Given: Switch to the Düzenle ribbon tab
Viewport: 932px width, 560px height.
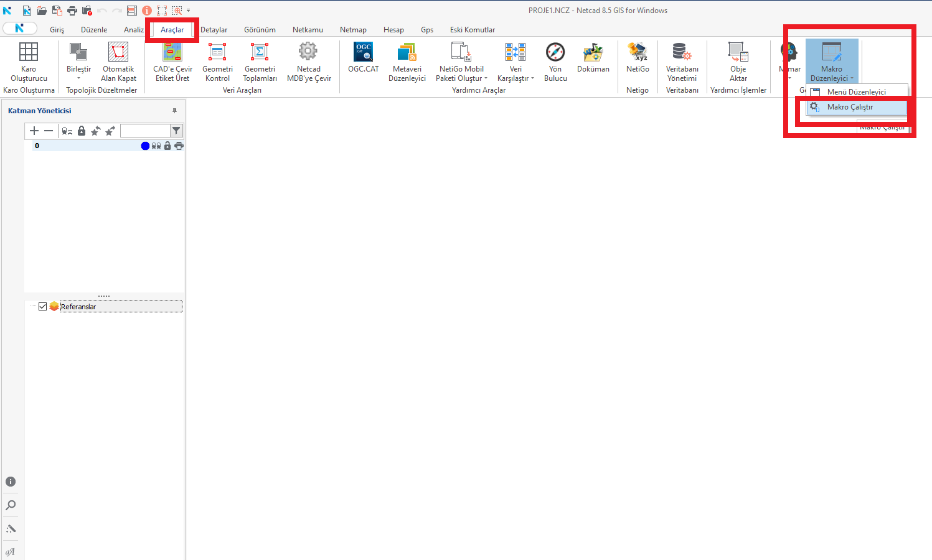Looking at the screenshot, I should [x=94, y=30].
